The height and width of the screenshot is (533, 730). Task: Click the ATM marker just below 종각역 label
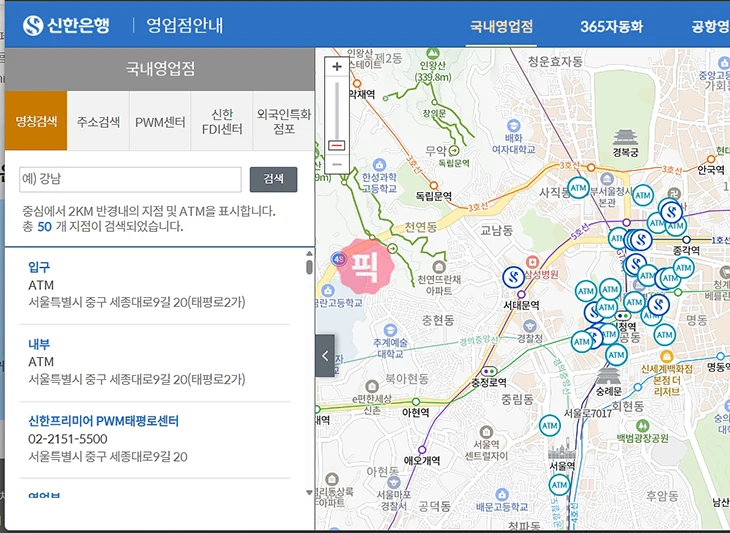coord(683,268)
